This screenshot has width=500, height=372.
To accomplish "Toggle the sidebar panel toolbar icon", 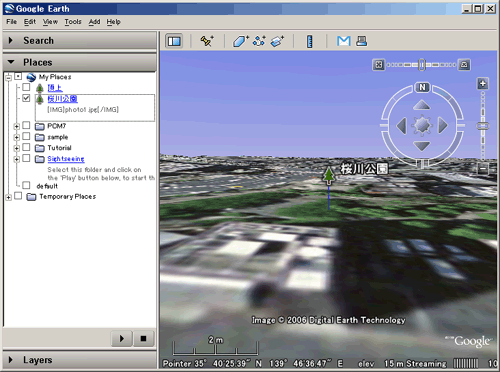I will (x=174, y=41).
